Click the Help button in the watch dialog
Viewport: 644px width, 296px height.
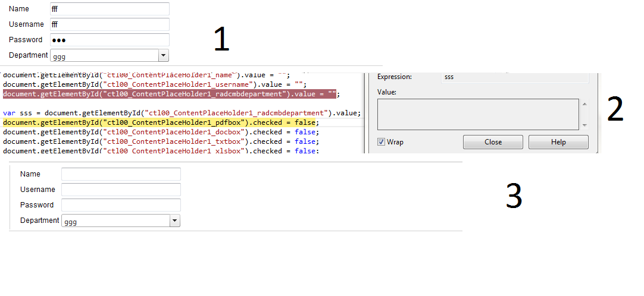(558, 142)
